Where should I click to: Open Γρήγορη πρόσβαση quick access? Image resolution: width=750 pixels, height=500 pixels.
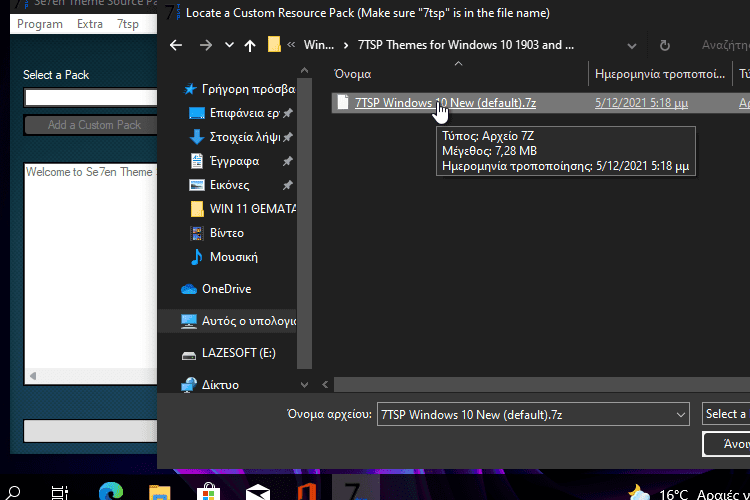tap(239, 89)
